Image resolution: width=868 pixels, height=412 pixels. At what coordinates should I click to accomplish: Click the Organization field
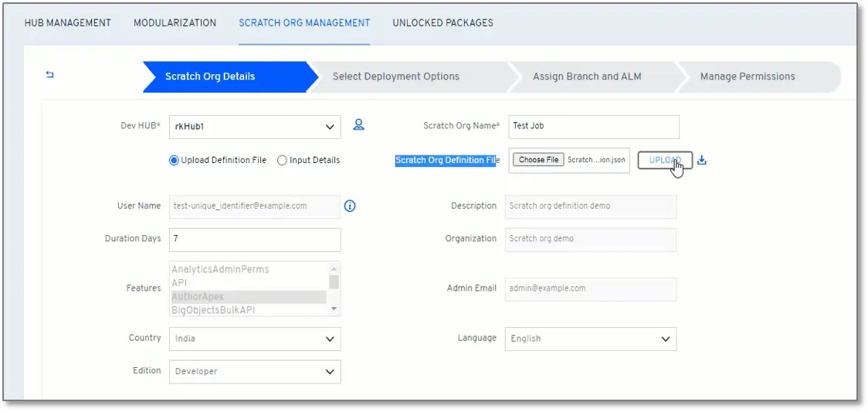[591, 239]
